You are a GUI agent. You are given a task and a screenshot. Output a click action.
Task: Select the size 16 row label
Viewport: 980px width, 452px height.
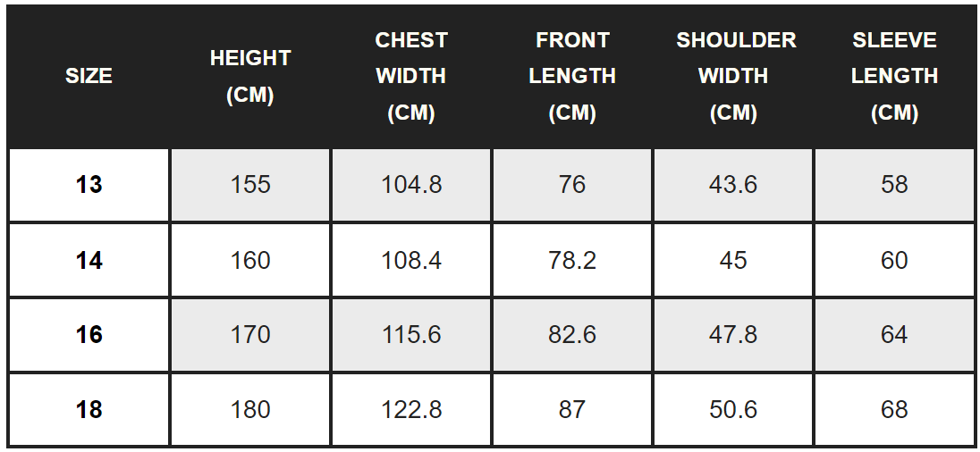click(89, 334)
